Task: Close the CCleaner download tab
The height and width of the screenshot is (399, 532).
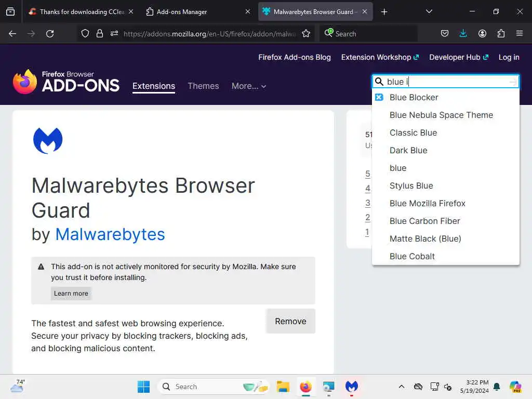Action: click(x=131, y=11)
